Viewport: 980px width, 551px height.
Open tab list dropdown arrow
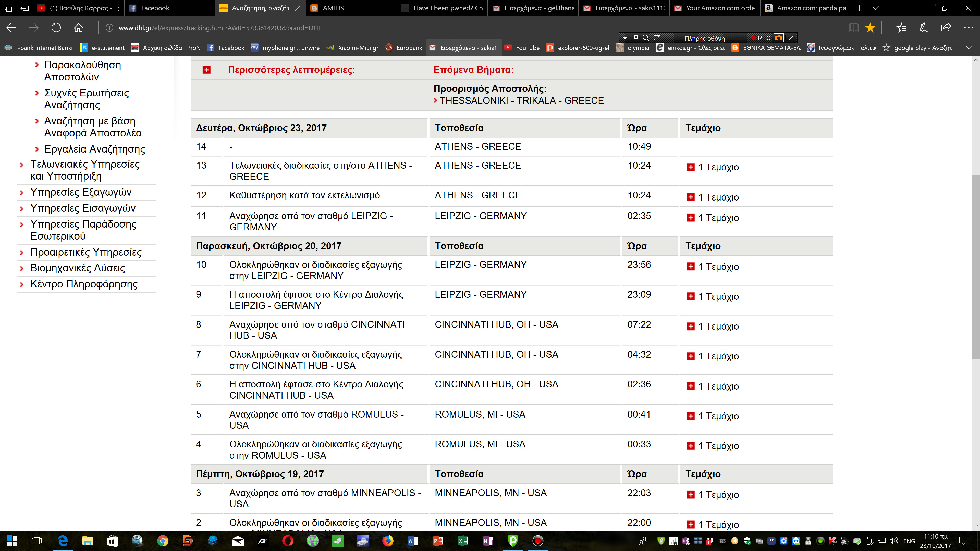click(876, 8)
